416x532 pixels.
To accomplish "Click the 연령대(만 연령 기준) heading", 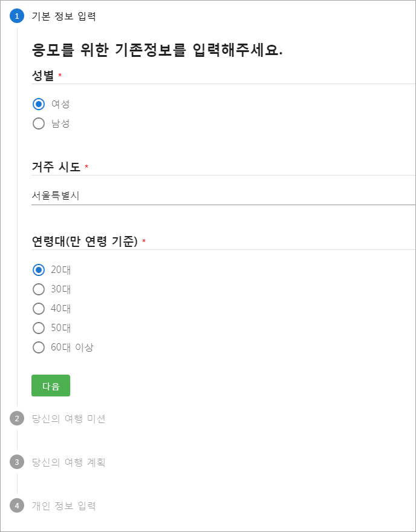I will (85, 241).
